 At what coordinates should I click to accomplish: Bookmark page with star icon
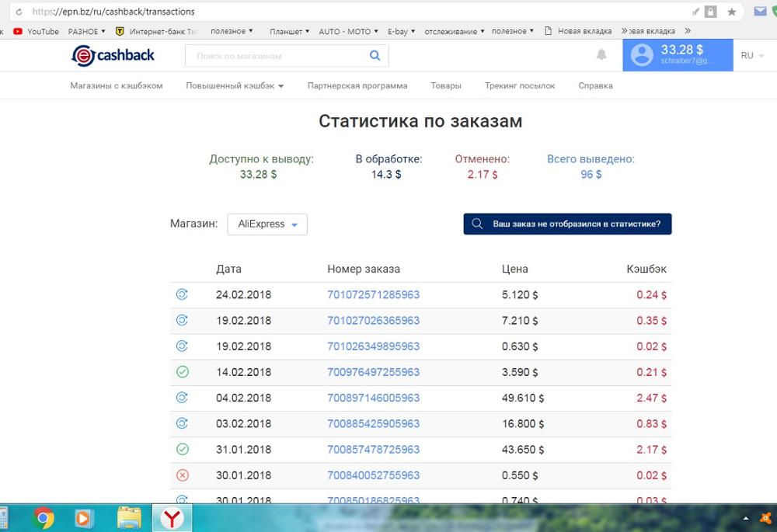[731, 12]
